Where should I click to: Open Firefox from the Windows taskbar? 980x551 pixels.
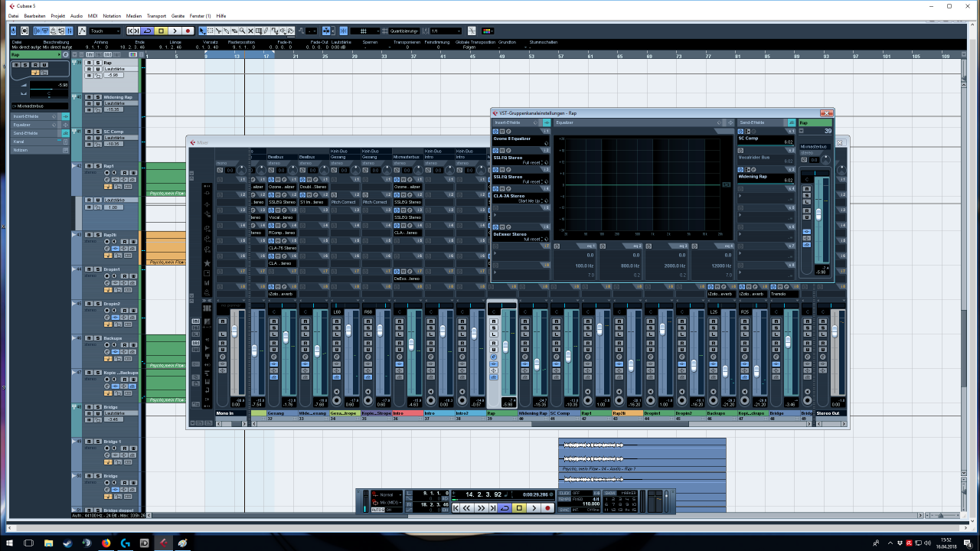click(106, 543)
